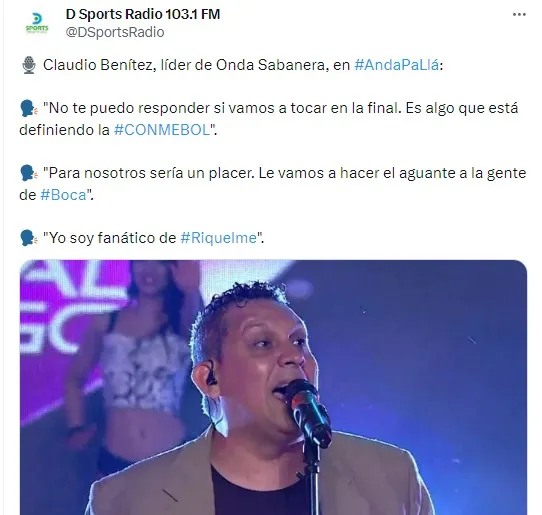This screenshot has width=542, height=515.
Task: Open the three-dot more options menu
Action: click(519, 15)
